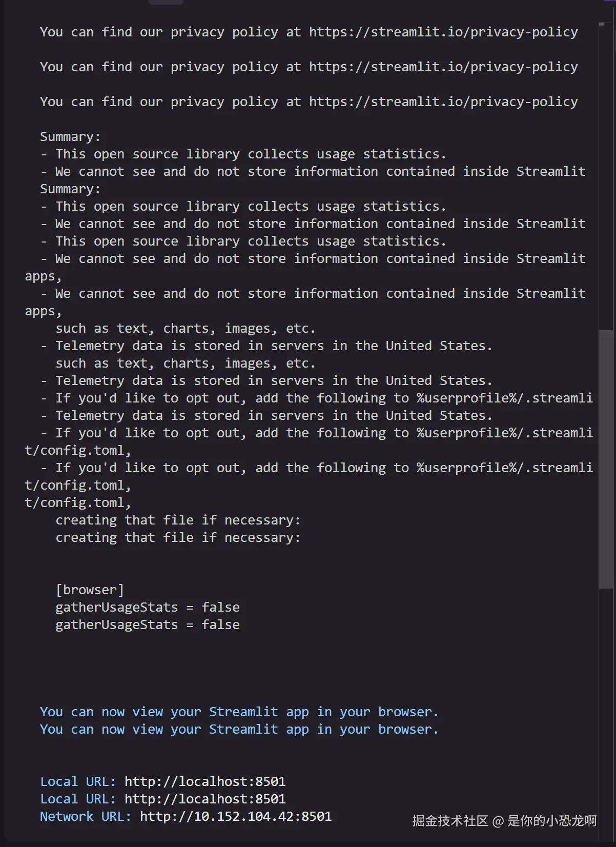This screenshot has width=616, height=847.
Task: Open the first streamlit.io privacy-policy link
Action: [443, 32]
